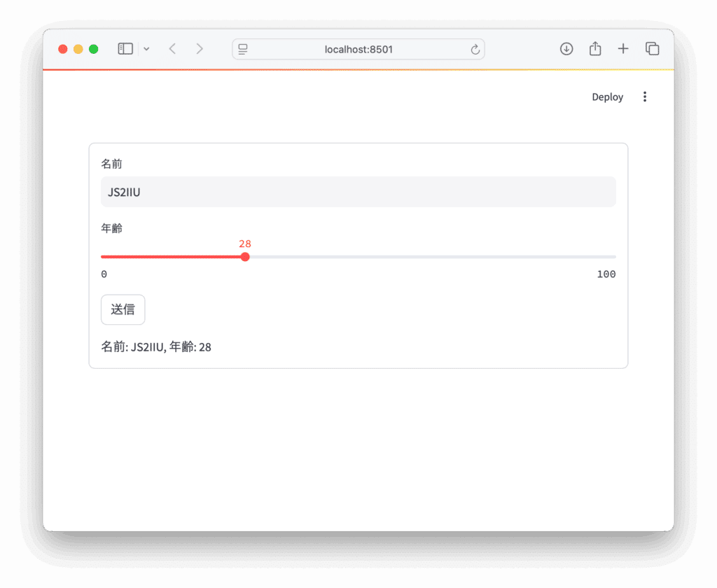The height and width of the screenshot is (588, 717).
Task: Show tab overview with the tabs icon
Action: click(x=651, y=48)
